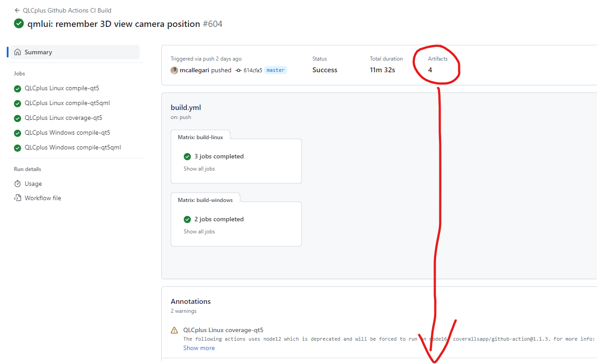The height and width of the screenshot is (364, 597).
Task: Click the Workflow file code icon
Action: click(x=18, y=198)
